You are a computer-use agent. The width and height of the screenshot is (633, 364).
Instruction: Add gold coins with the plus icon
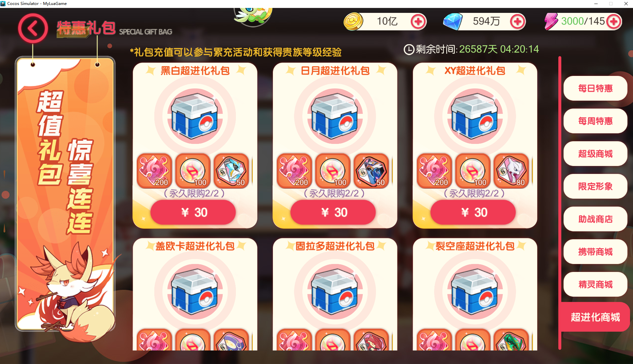418,22
